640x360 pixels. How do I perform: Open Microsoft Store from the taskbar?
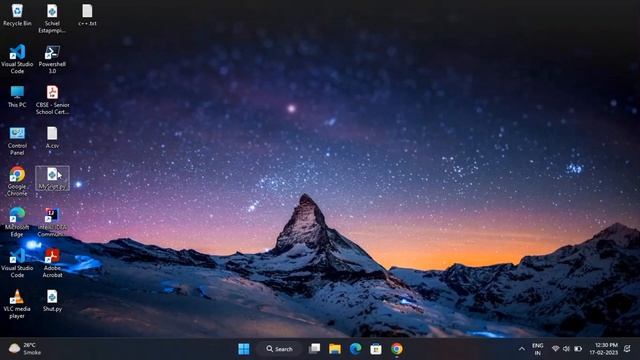point(376,349)
